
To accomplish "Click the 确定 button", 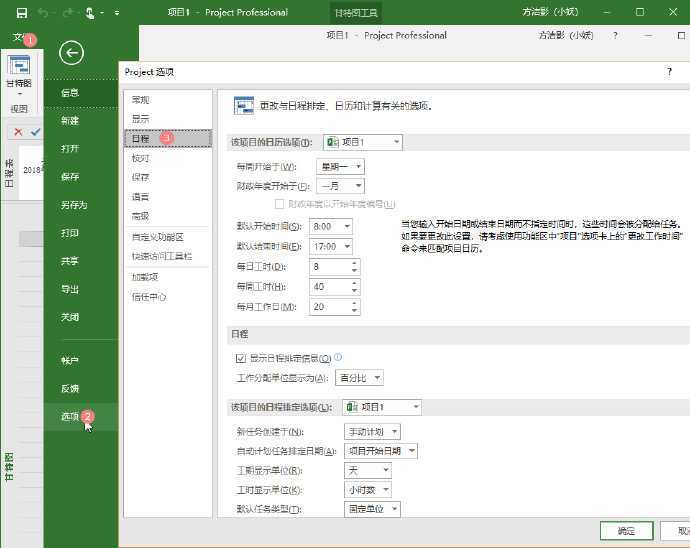I will [627, 531].
